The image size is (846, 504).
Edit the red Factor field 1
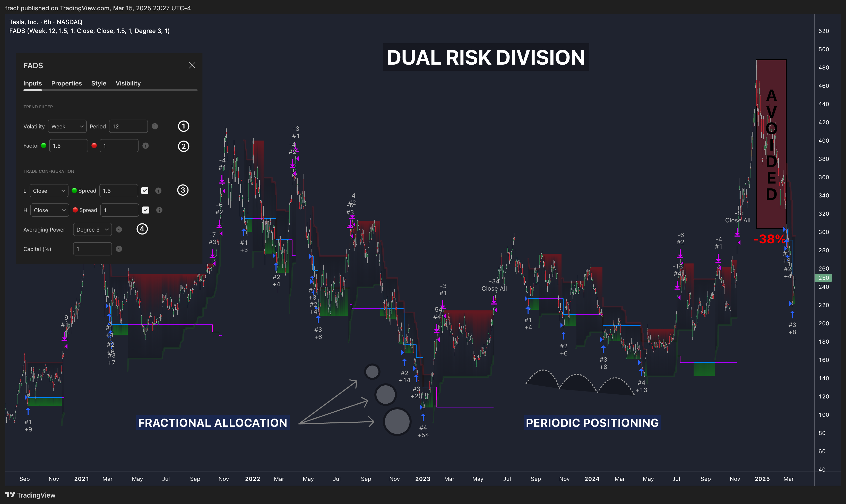click(x=119, y=146)
